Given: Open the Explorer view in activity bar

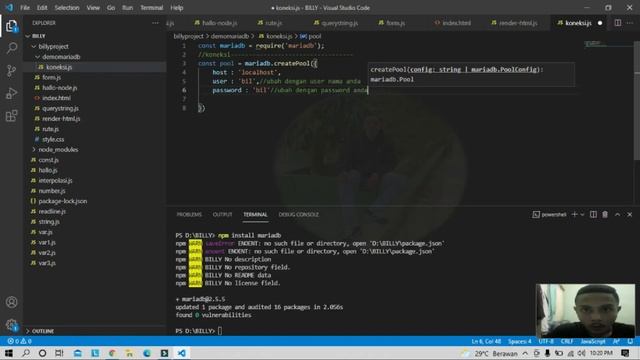Looking at the screenshot, I should [11, 26].
